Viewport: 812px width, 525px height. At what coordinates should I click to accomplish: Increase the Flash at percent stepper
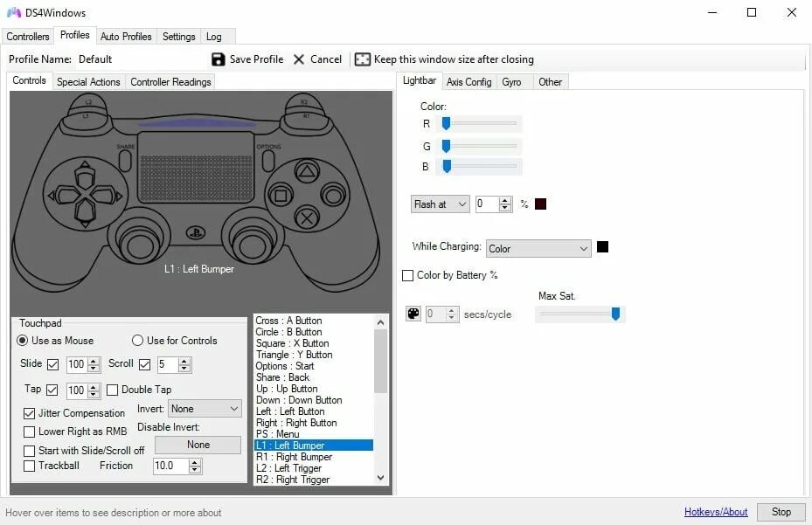(x=505, y=200)
